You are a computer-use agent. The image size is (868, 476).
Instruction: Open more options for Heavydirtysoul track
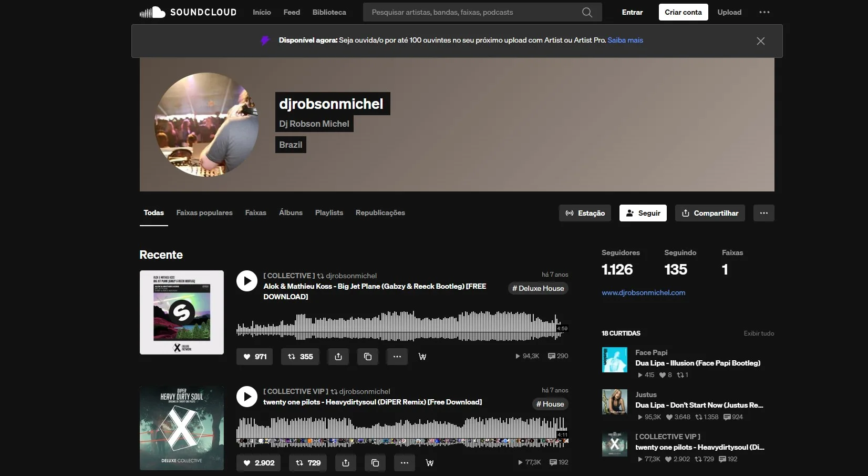pyautogui.click(x=405, y=463)
